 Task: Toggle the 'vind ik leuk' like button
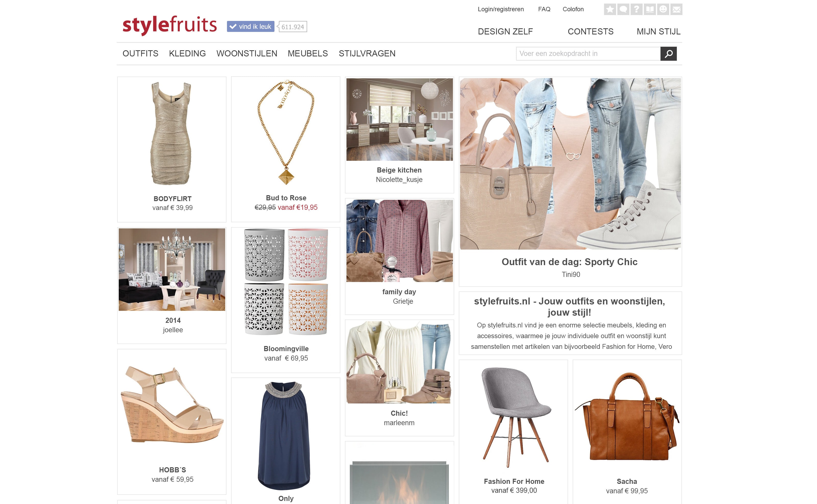tap(250, 27)
